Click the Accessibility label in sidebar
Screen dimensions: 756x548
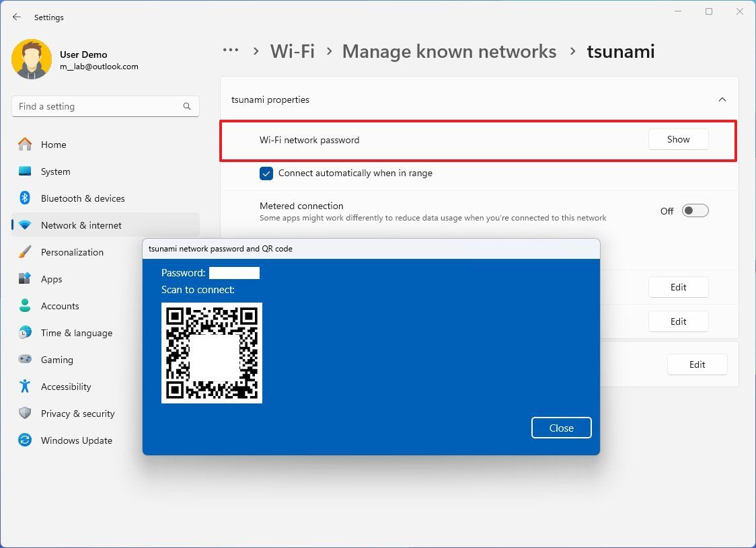pyautogui.click(x=66, y=387)
